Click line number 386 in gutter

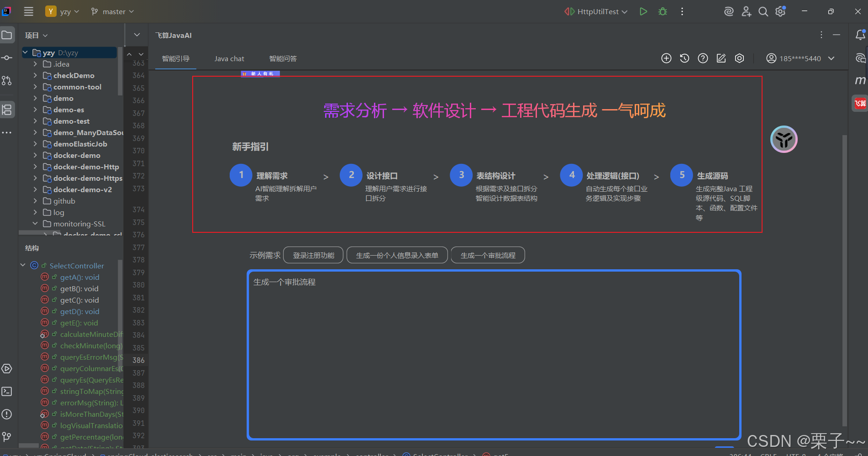click(x=138, y=360)
